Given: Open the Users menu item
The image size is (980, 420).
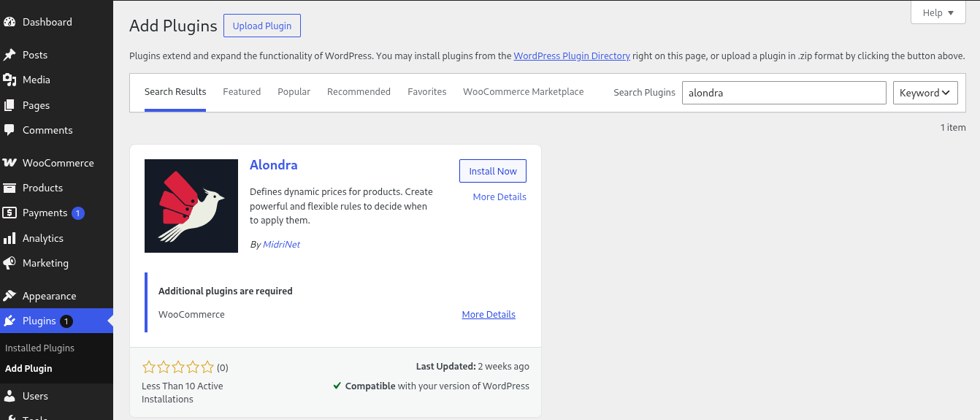Looking at the screenshot, I should (x=56, y=396).
